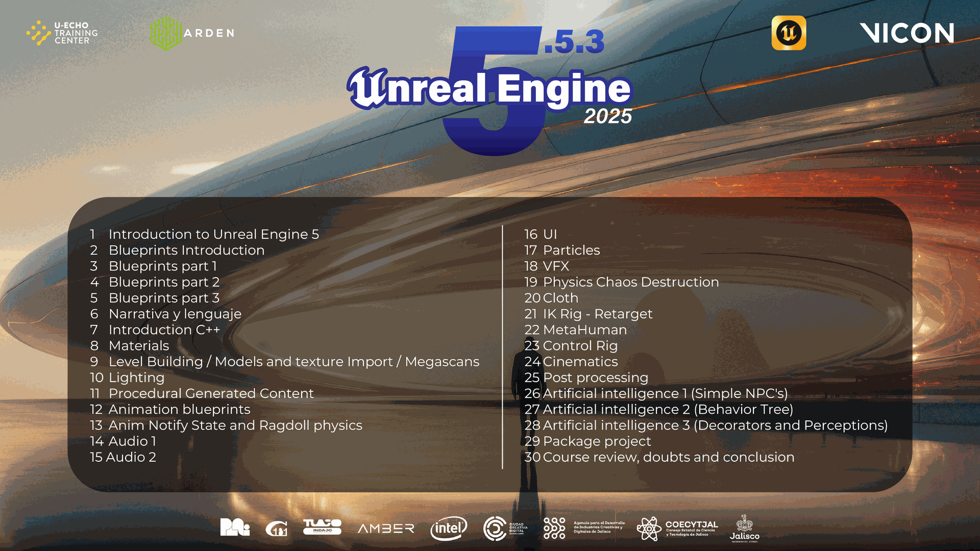
Task: Select 'Artificial intelligence 2 (Behavior Tree)'
Action: (659, 409)
